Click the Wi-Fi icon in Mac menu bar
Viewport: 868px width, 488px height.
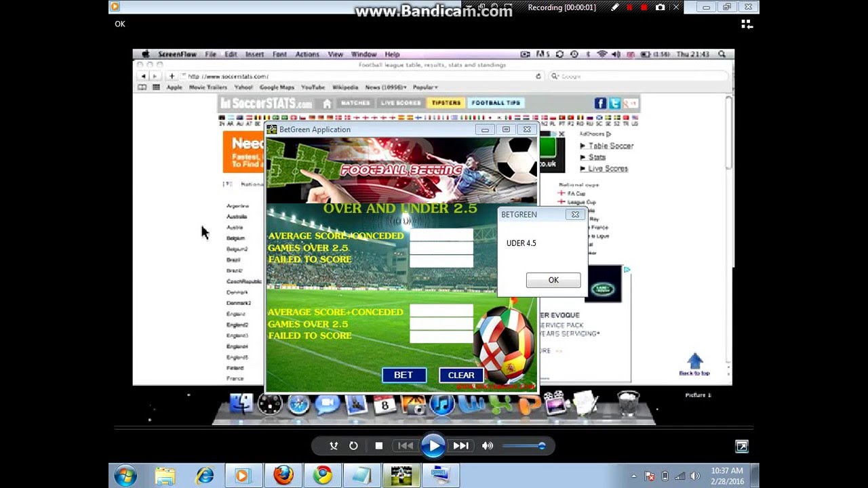601,54
